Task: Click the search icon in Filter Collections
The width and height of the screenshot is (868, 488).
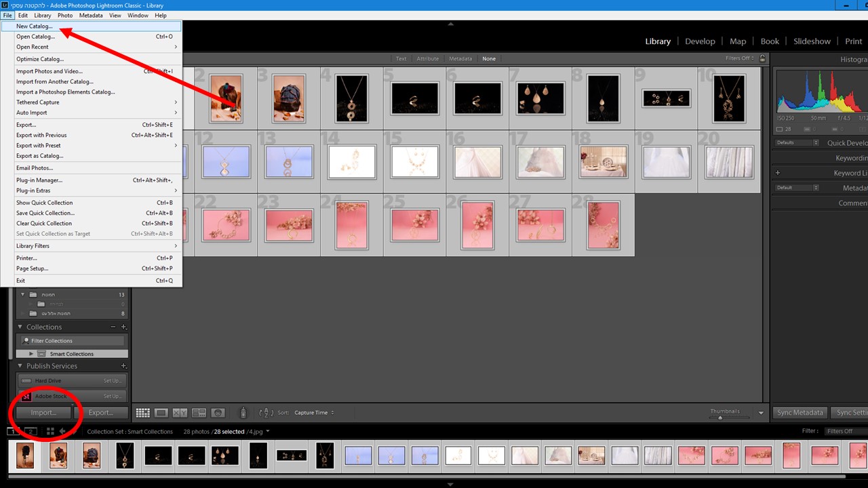Action: (26, 341)
